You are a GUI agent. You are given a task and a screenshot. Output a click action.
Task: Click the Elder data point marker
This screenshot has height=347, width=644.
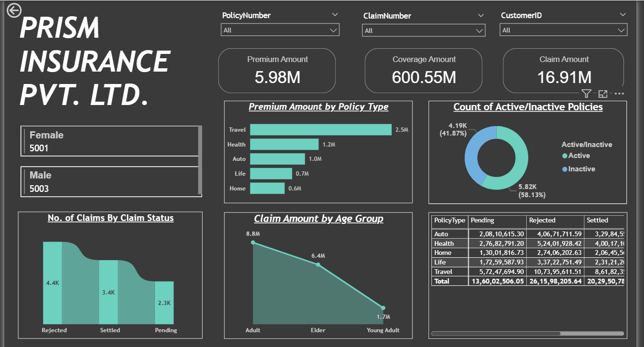coord(318,264)
